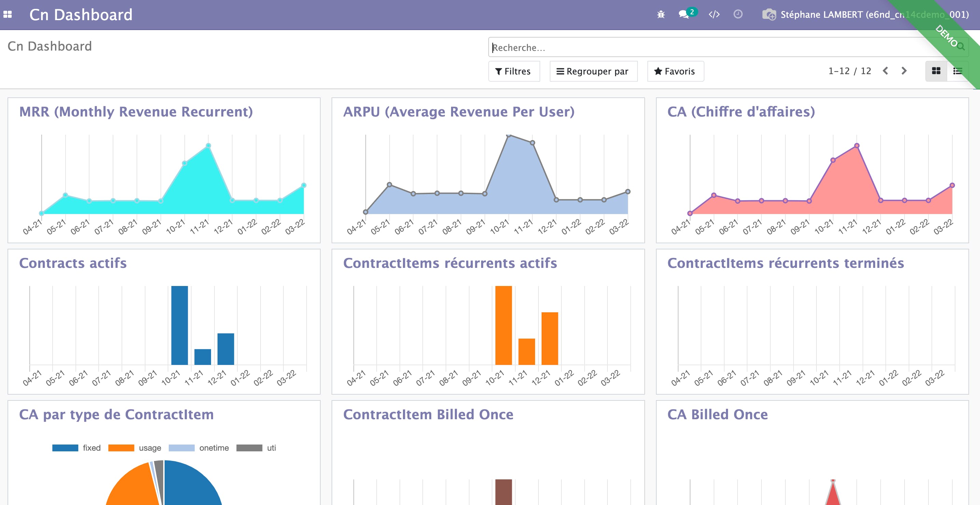Click the debug bug icon
Viewport: 980px width, 505px height.
coord(661,14)
